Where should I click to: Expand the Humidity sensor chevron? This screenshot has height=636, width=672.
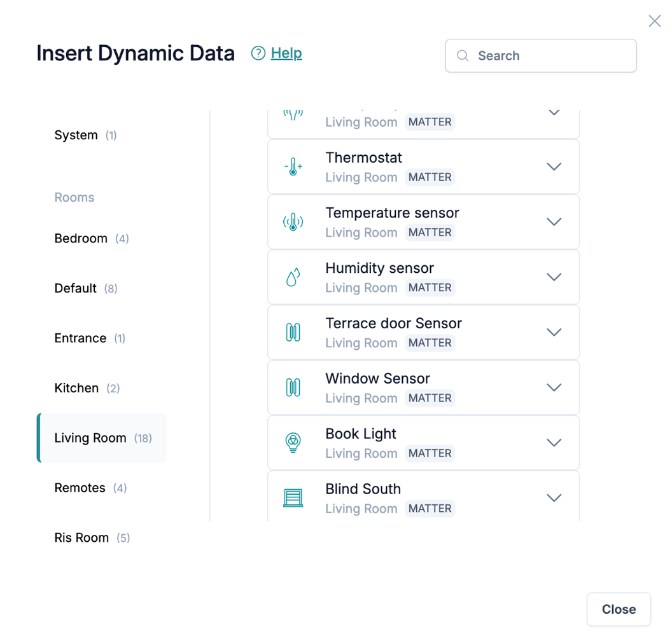pyautogui.click(x=554, y=277)
